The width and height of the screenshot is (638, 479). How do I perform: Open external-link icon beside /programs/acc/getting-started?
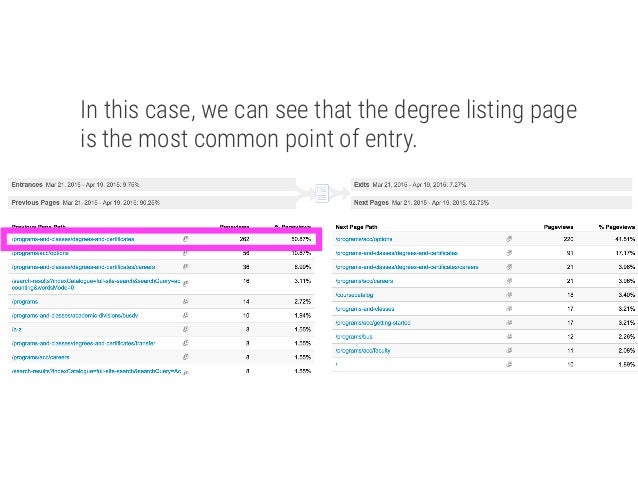(509, 323)
